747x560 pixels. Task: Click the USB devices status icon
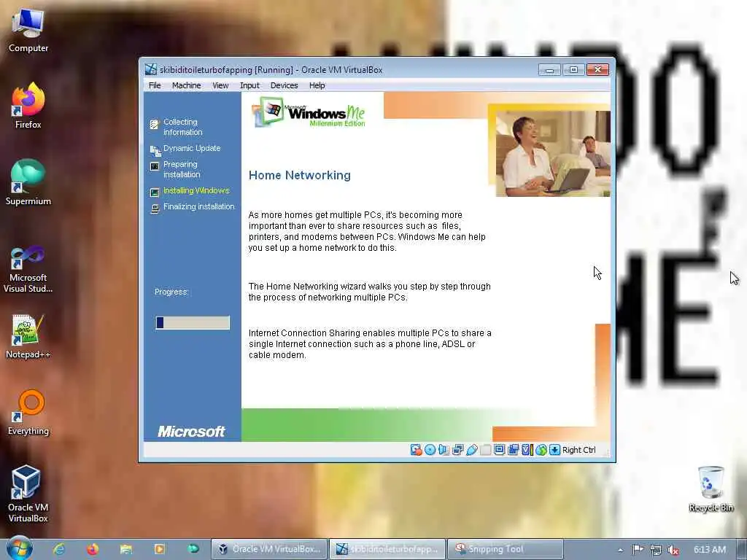tap(472, 449)
